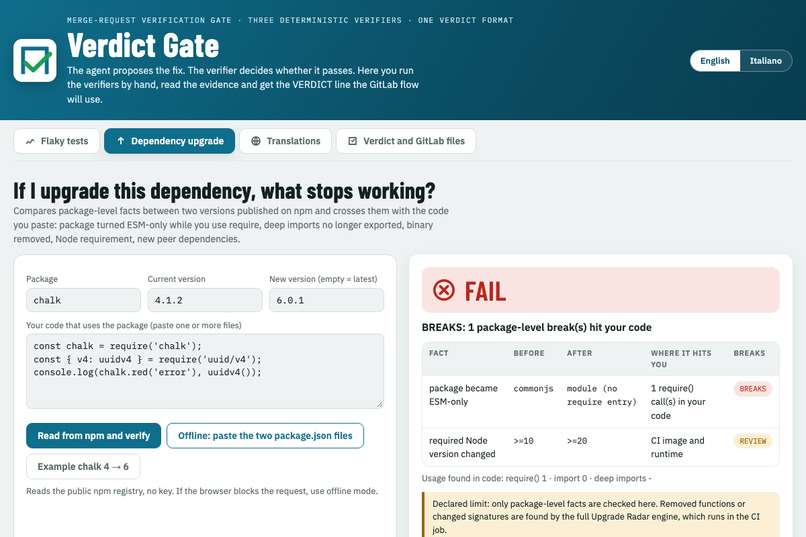
Task: Click '1 require() call(s) in your code' cell
Action: pyautogui.click(x=678, y=402)
